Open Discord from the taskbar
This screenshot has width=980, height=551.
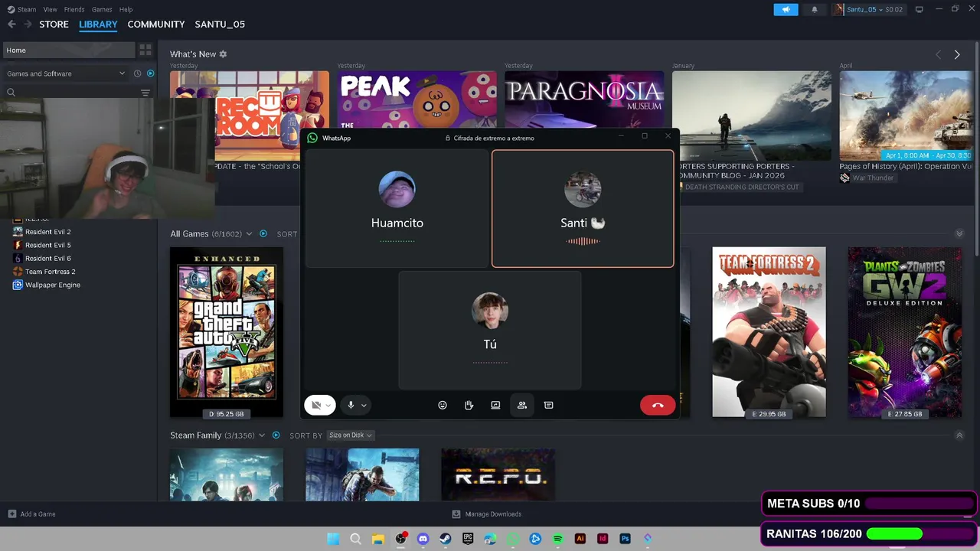click(423, 539)
